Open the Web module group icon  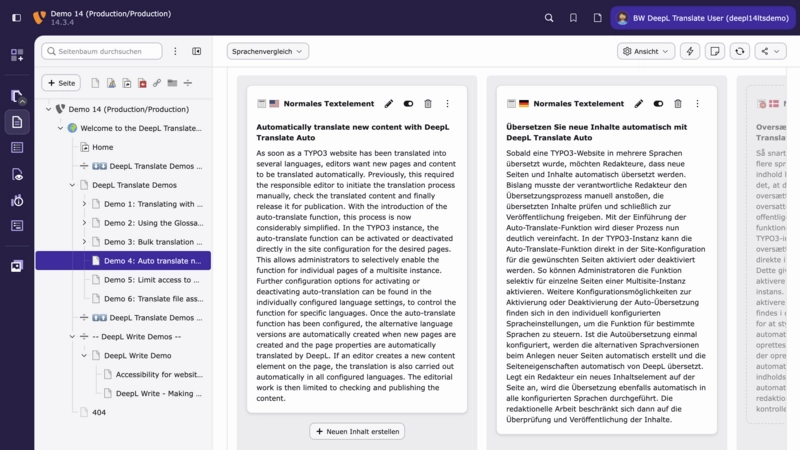(17, 96)
